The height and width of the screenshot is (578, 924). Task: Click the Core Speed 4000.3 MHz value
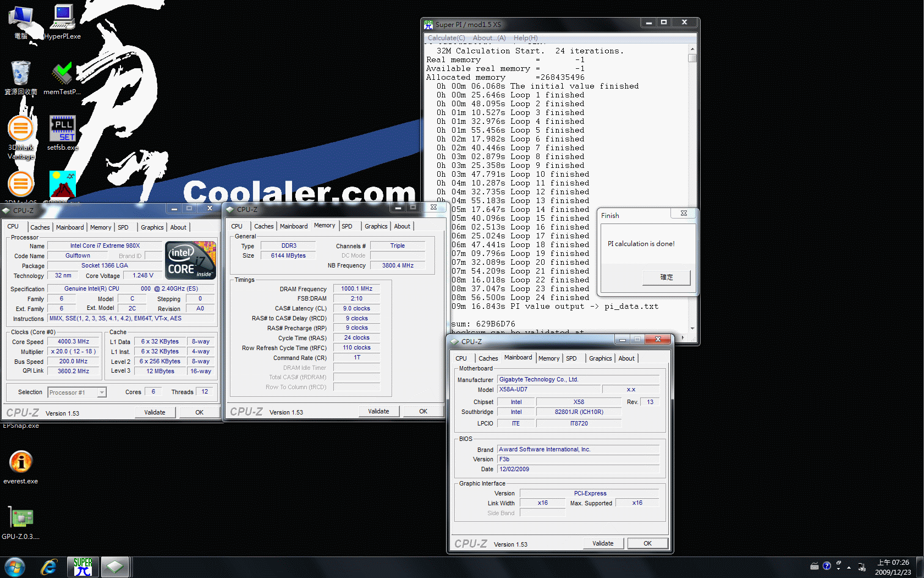pos(73,342)
